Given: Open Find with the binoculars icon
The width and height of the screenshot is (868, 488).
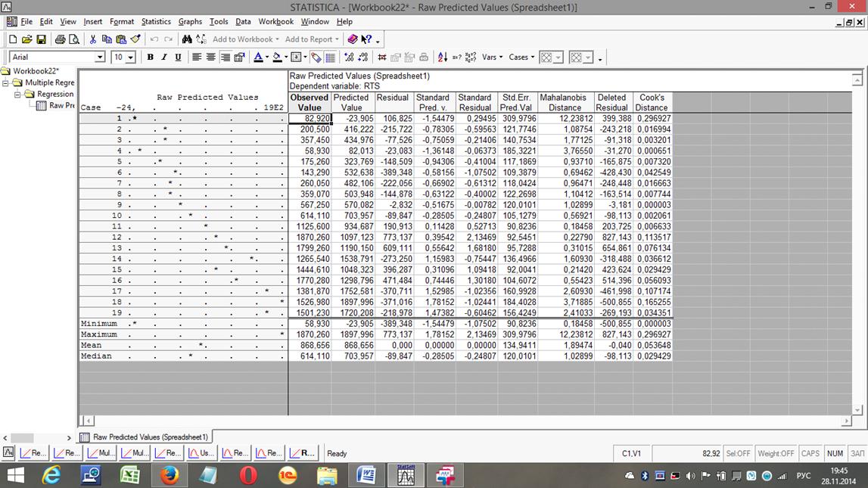Looking at the screenshot, I should coord(187,39).
